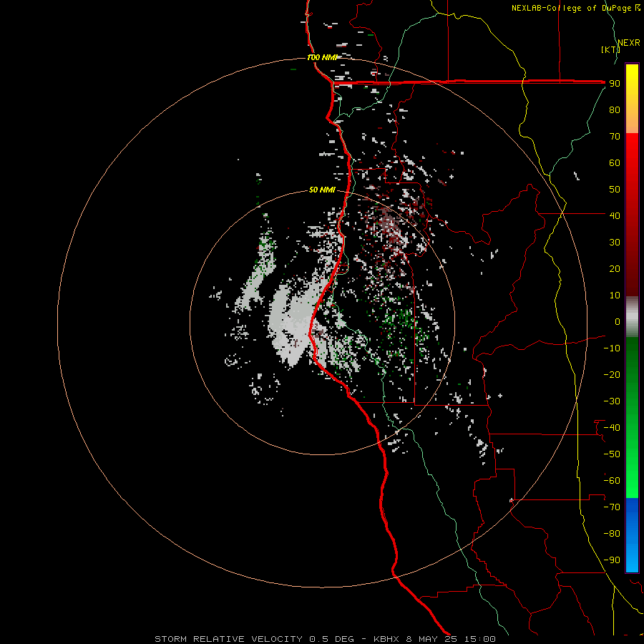
Task: Click the "0.5 DEG" elevation angle text
Action: [331, 639]
